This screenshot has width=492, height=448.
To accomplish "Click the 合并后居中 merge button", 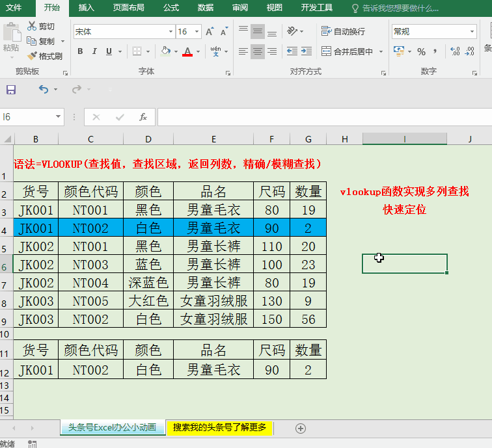I will (x=348, y=51).
